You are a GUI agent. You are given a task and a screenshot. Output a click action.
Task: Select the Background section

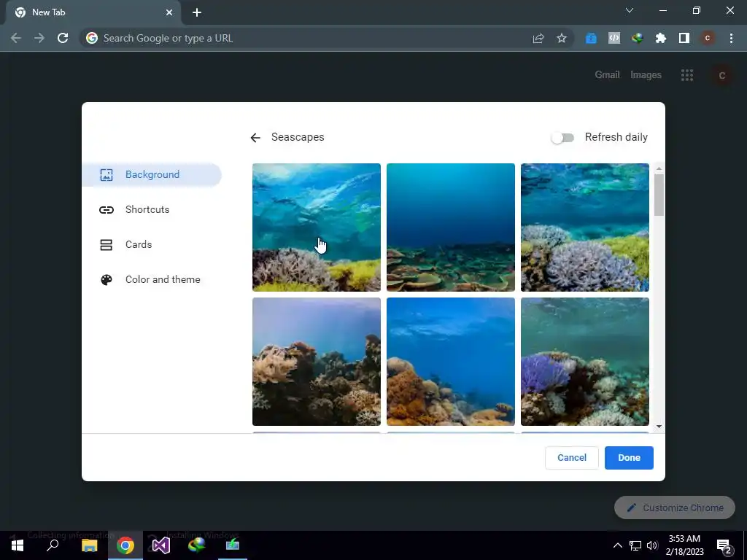tap(152, 175)
